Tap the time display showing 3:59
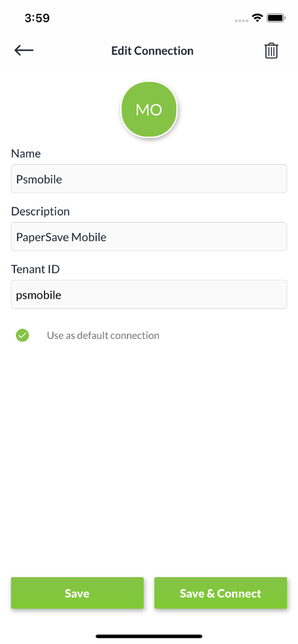Viewport: 298px width, 644px height. point(37,18)
